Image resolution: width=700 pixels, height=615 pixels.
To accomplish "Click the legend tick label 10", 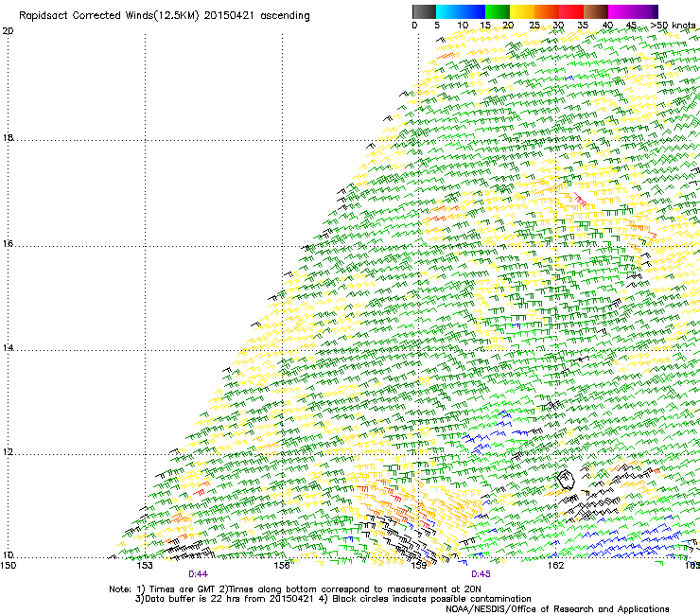I will [x=463, y=26].
